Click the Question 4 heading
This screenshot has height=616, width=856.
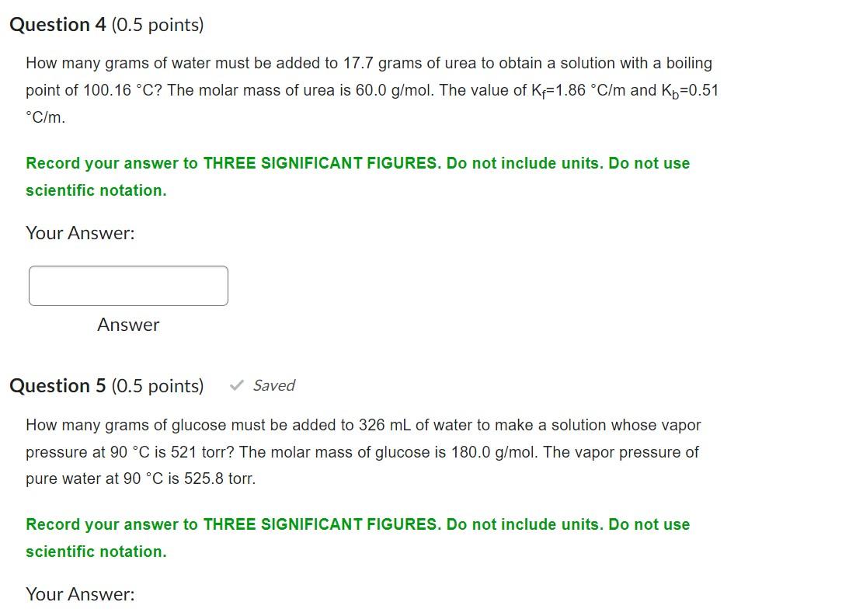[x=57, y=24]
